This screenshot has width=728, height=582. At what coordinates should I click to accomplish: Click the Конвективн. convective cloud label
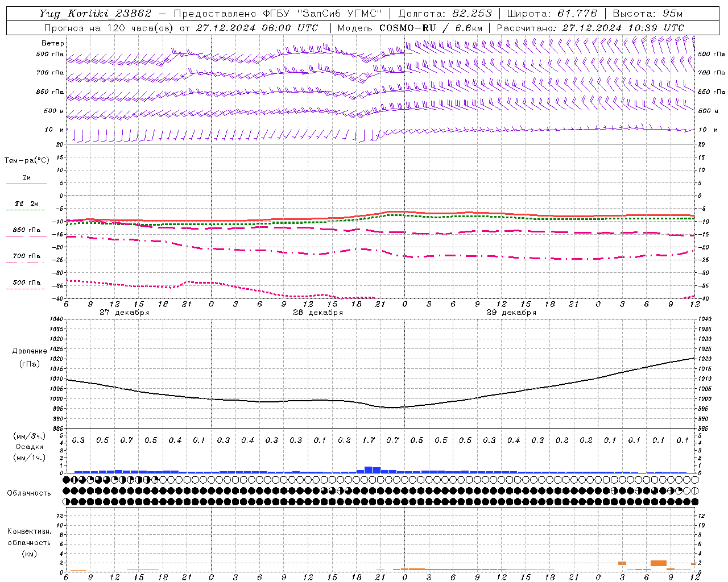tap(29, 531)
